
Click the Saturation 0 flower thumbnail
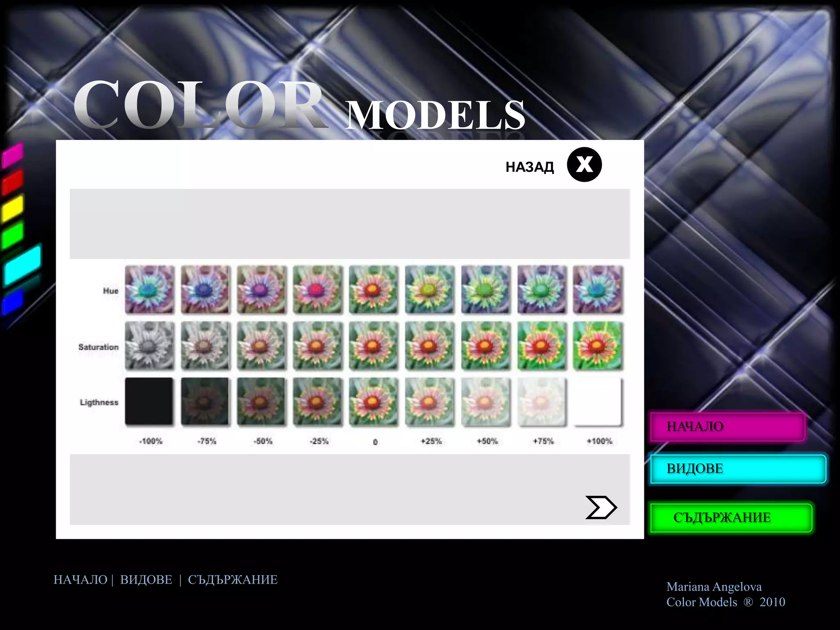point(374,345)
